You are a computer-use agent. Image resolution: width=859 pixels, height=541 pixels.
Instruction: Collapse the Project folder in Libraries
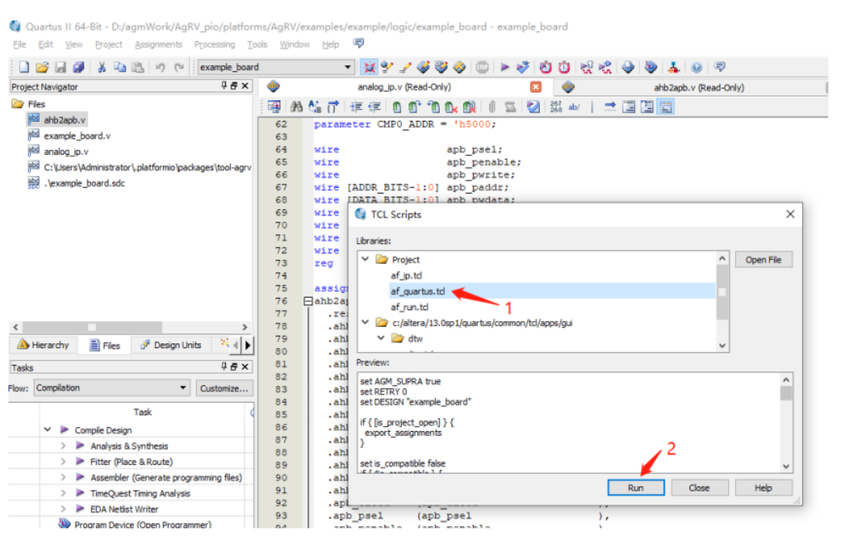pos(365,259)
